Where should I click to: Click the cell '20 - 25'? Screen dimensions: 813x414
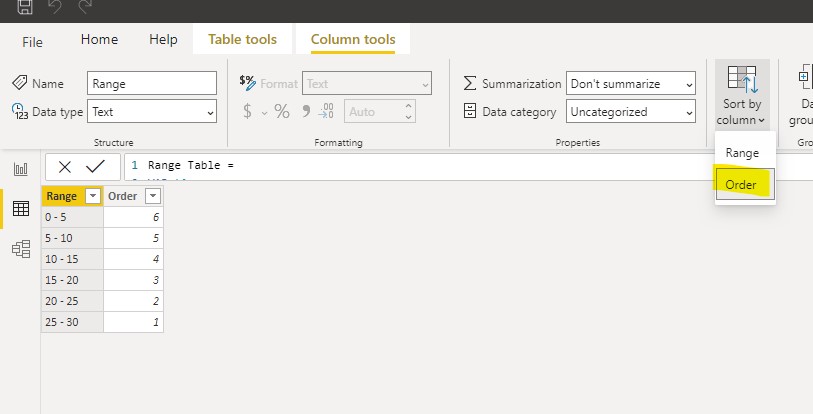[x=72, y=301]
